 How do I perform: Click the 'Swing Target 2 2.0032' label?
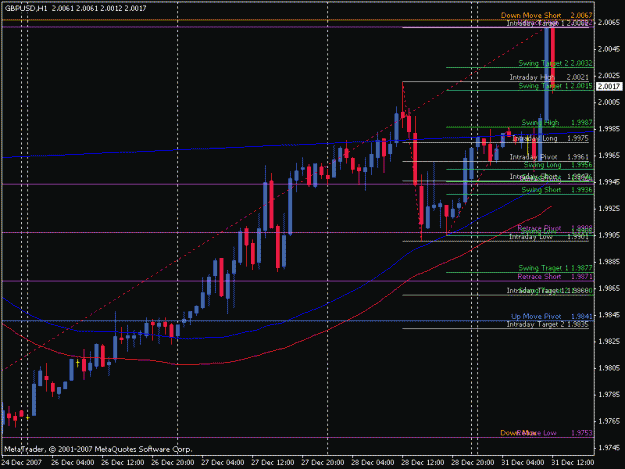pos(555,63)
